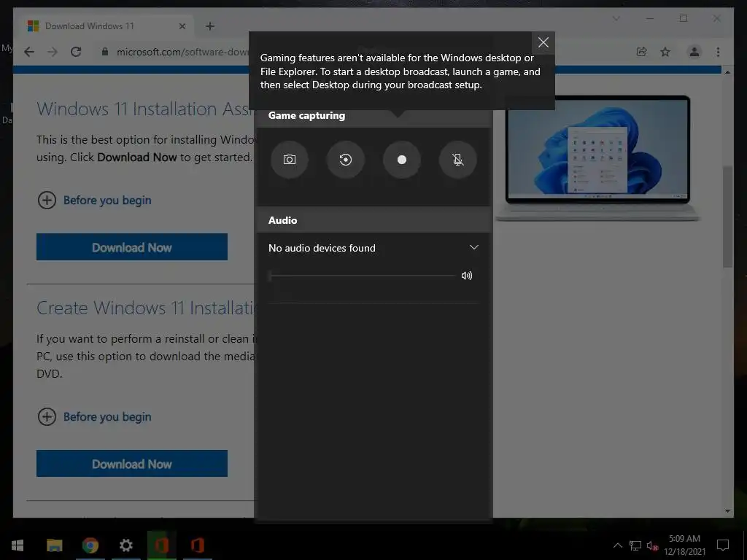Click the scrollbar down arrow

[x=727, y=511]
